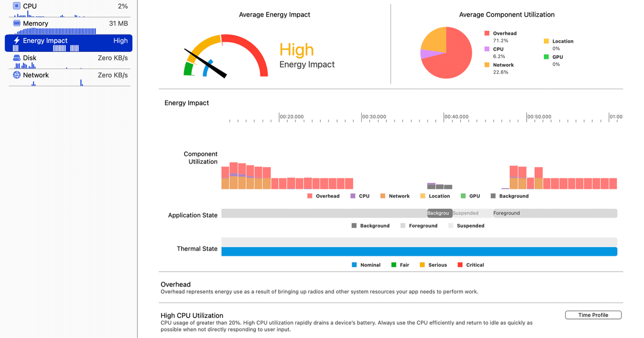Image resolution: width=644 pixels, height=338 pixels.
Task: Select the Energy Impact lightning bolt icon
Action: click(x=17, y=40)
